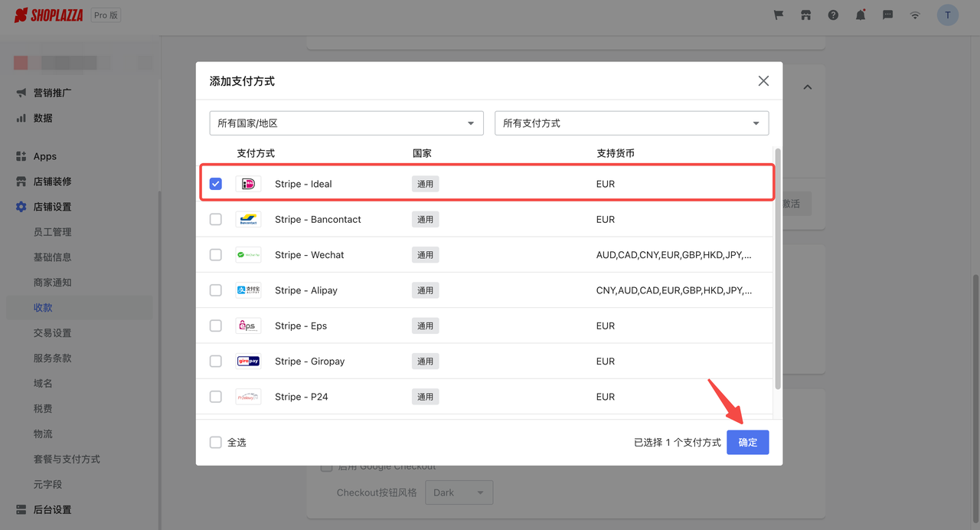Check the Stripe - Alipay checkbox
Image resolution: width=980 pixels, height=530 pixels.
[x=216, y=290]
